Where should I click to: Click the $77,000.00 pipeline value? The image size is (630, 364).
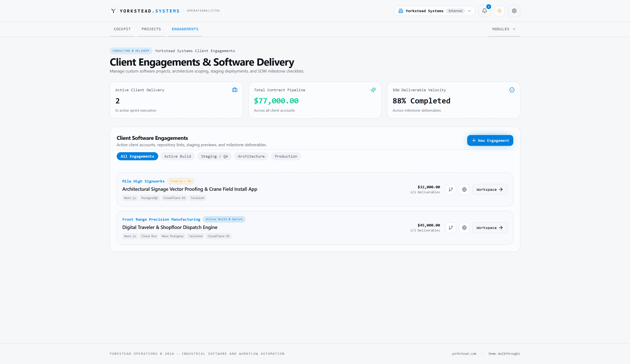point(276,101)
